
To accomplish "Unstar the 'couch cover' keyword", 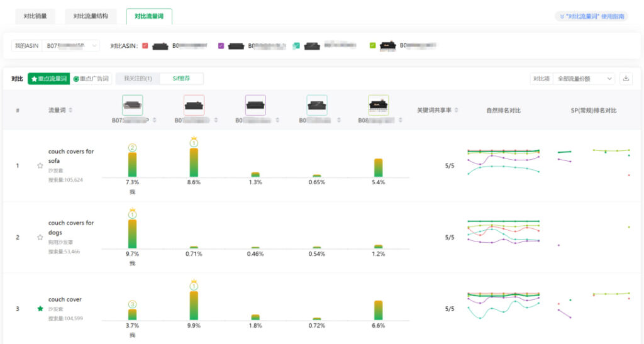I will (x=40, y=309).
